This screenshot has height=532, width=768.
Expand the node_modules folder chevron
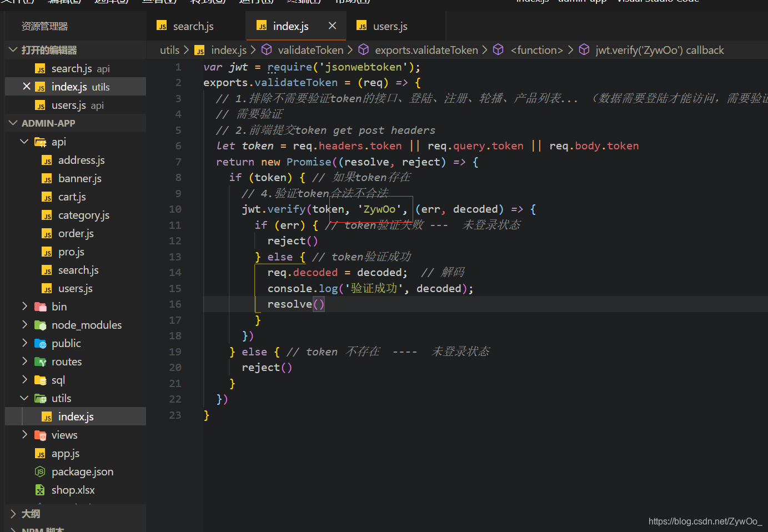(24, 325)
